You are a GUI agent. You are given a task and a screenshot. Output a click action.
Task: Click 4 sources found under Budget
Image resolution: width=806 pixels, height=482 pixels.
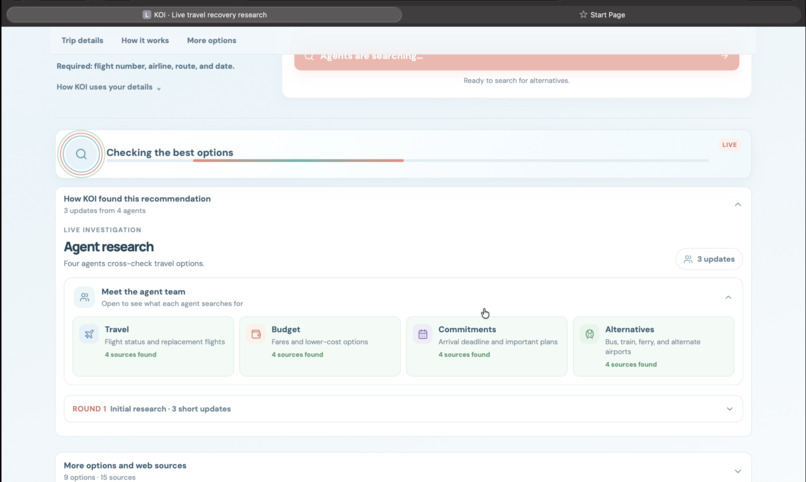[x=297, y=355]
